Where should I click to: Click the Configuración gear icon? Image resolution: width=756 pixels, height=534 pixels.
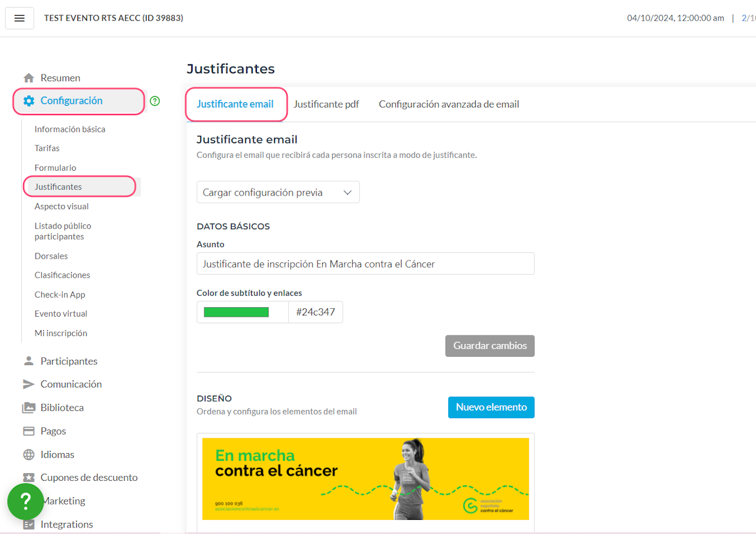click(28, 101)
